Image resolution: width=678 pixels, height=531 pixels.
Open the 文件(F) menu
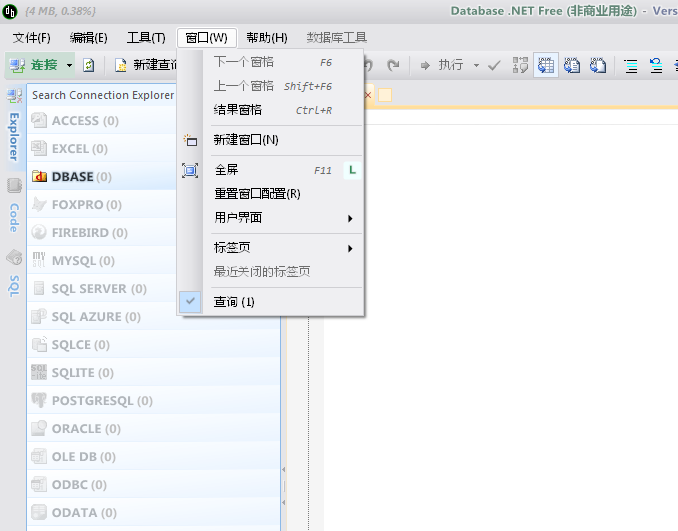[31, 38]
